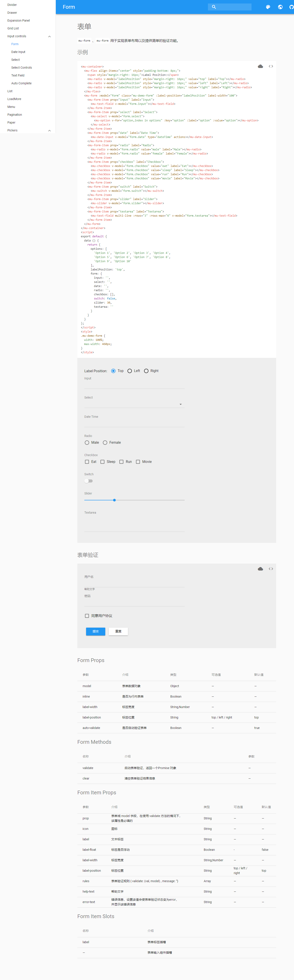Check the Sleep checkbox
The image size is (294, 980).
(102, 462)
